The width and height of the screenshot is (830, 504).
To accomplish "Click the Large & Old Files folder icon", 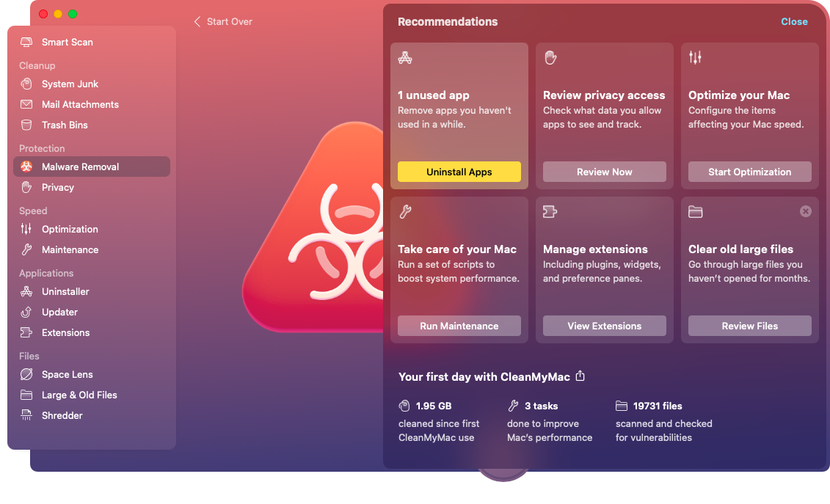I will click(x=26, y=395).
